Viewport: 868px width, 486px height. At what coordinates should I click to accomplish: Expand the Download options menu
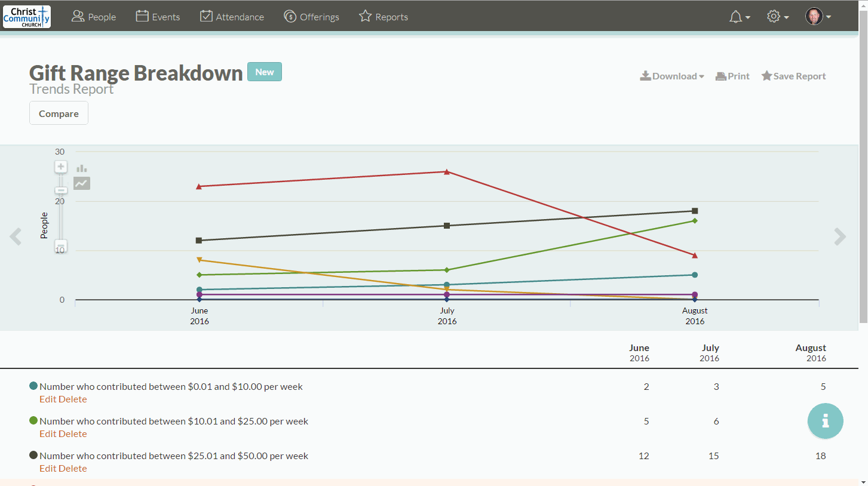click(672, 76)
